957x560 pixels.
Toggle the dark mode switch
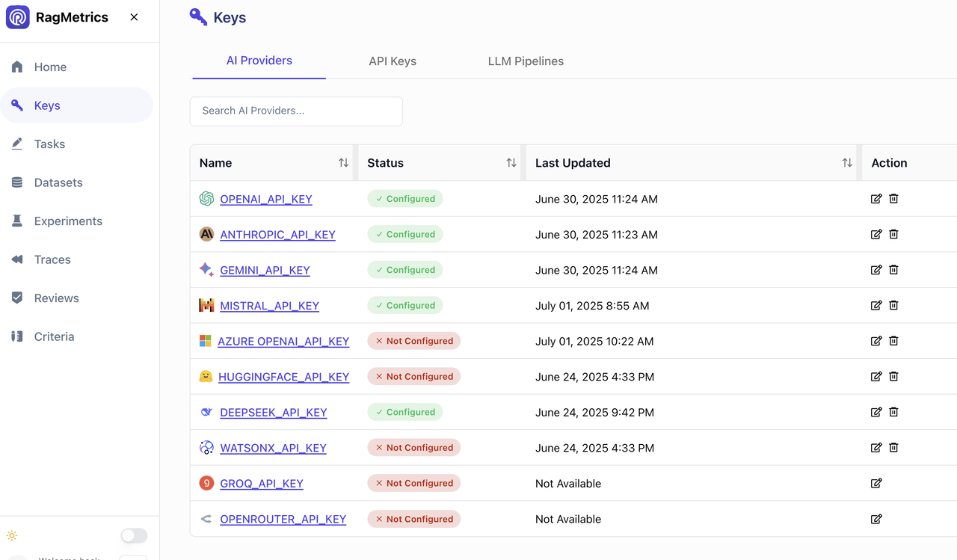pyautogui.click(x=135, y=535)
